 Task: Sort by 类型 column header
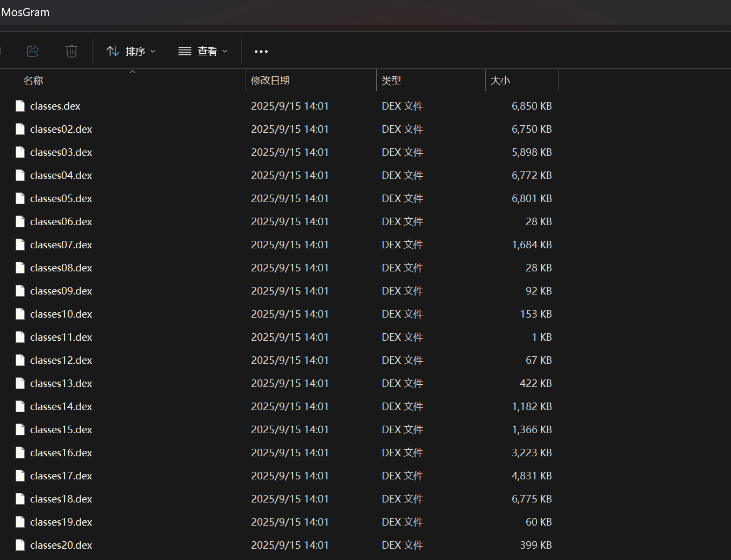391,80
